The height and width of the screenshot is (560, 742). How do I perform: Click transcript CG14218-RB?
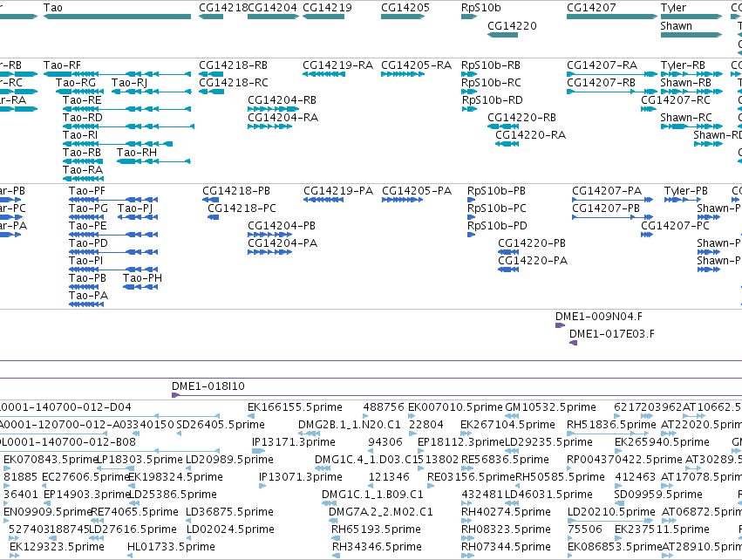211,74
